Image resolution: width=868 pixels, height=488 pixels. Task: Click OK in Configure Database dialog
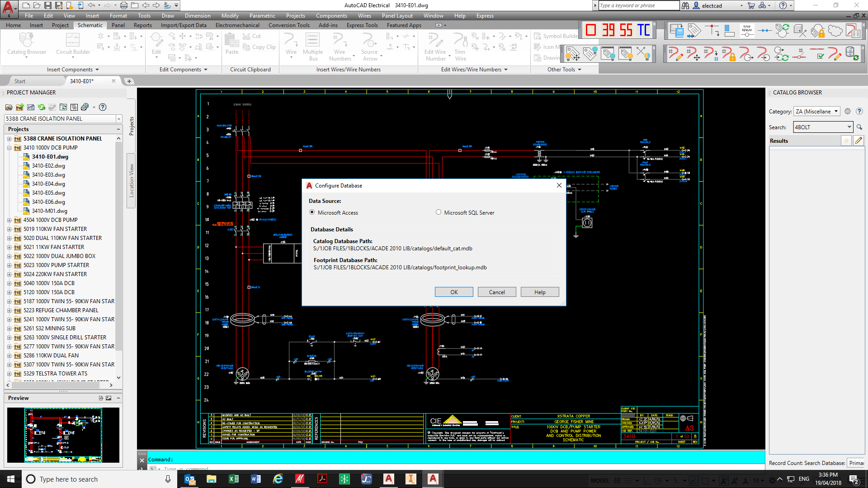pyautogui.click(x=454, y=292)
